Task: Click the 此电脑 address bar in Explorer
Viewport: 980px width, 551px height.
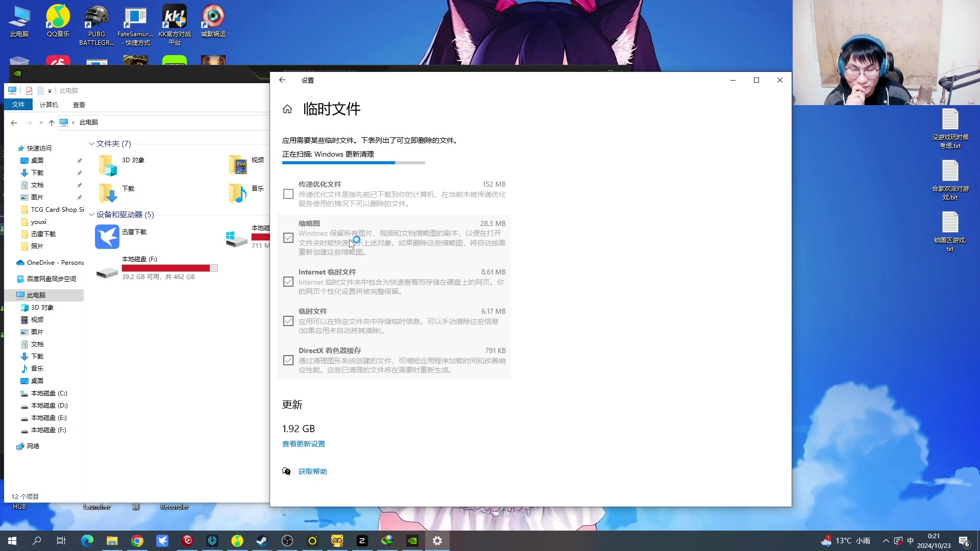Action: (164, 122)
